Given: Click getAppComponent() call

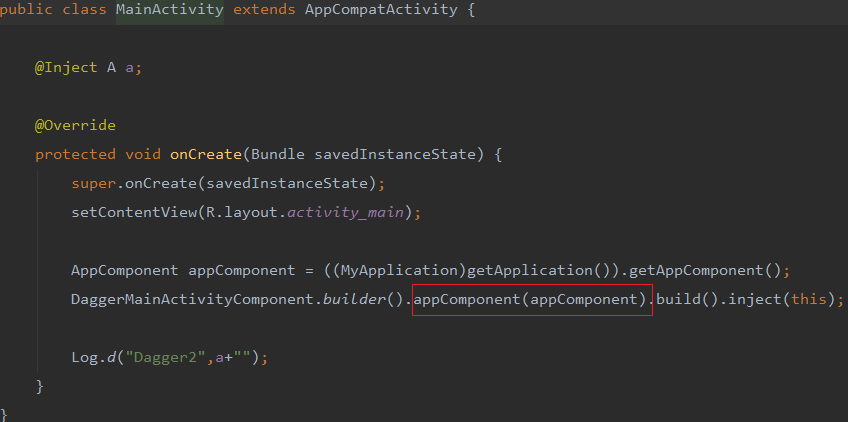Looking at the screenshot, I should [x=705, y=270].
